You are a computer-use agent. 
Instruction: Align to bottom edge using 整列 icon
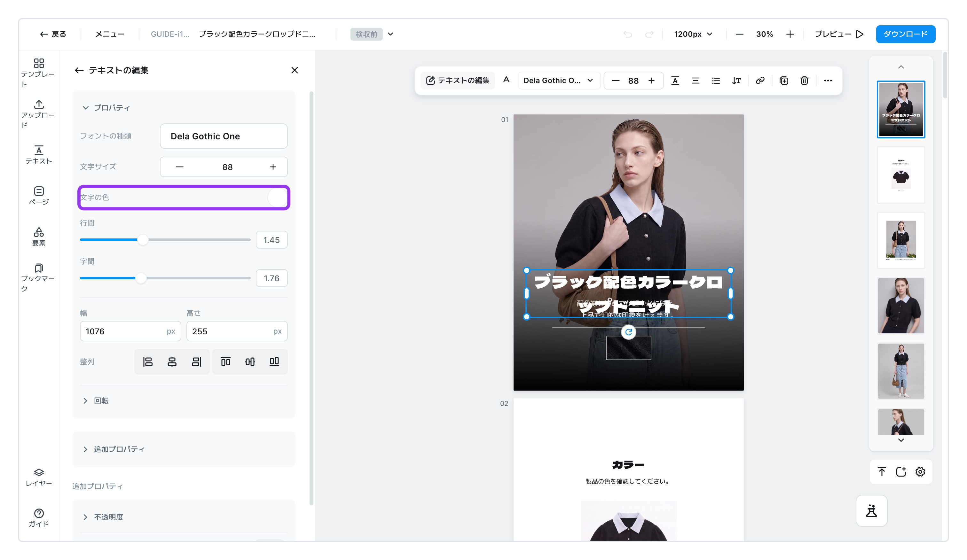[274, 361]
